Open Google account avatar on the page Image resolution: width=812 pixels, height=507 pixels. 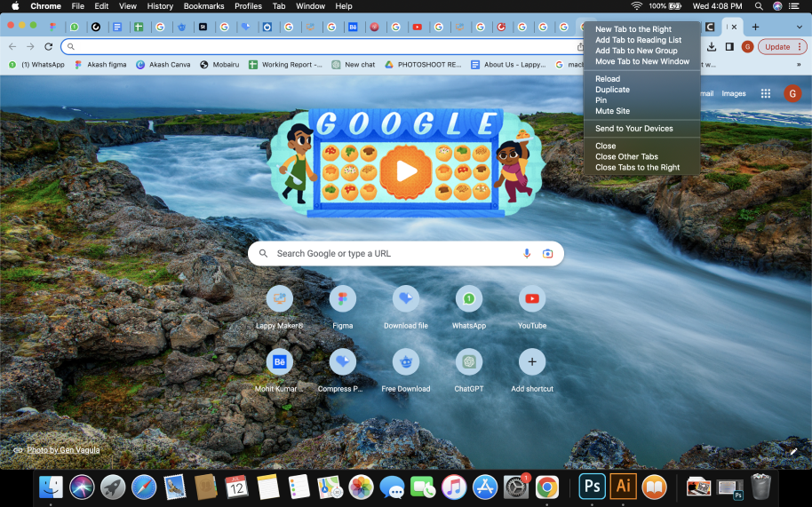click(x=792, y=93)
